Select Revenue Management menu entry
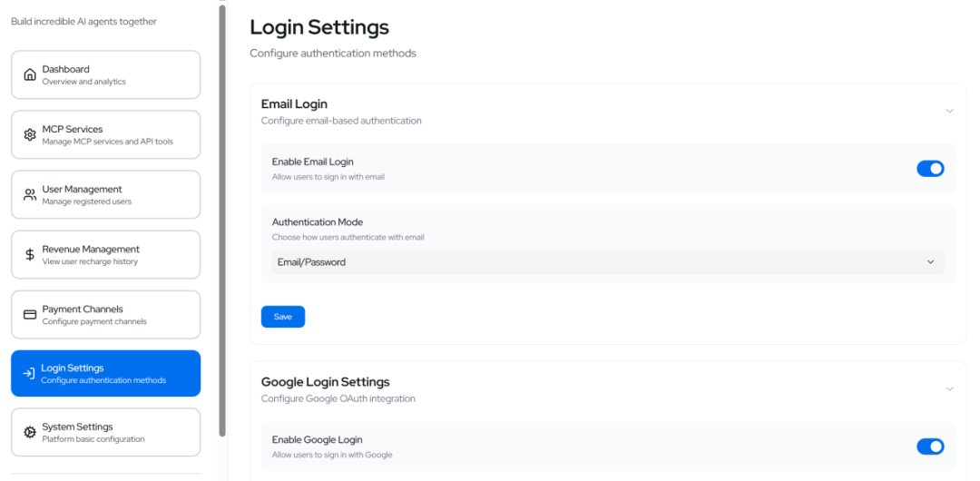Screen dimensions: 980x481 pos(105,255)
